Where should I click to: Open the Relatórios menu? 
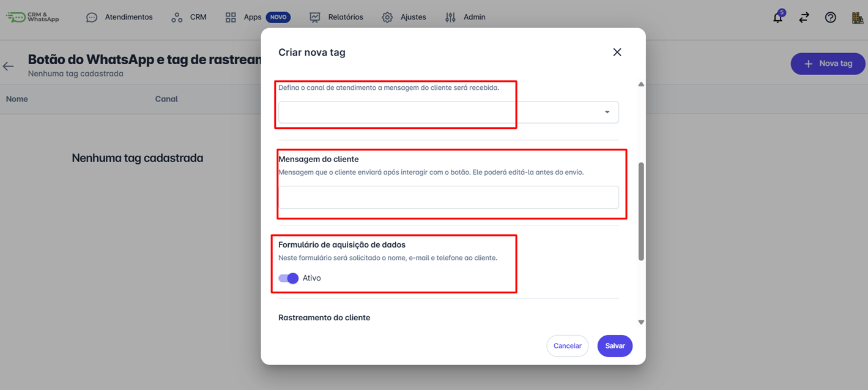tap(345, 17)
